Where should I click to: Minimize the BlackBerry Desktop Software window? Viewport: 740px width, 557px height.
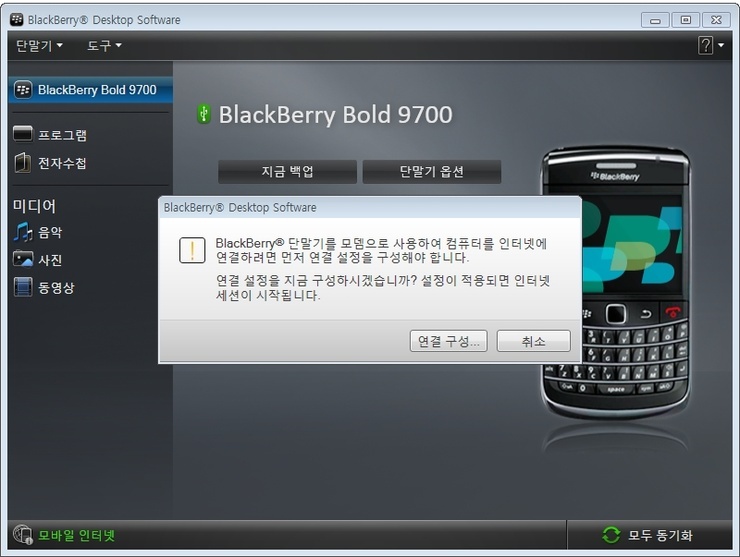pos(655,20)
